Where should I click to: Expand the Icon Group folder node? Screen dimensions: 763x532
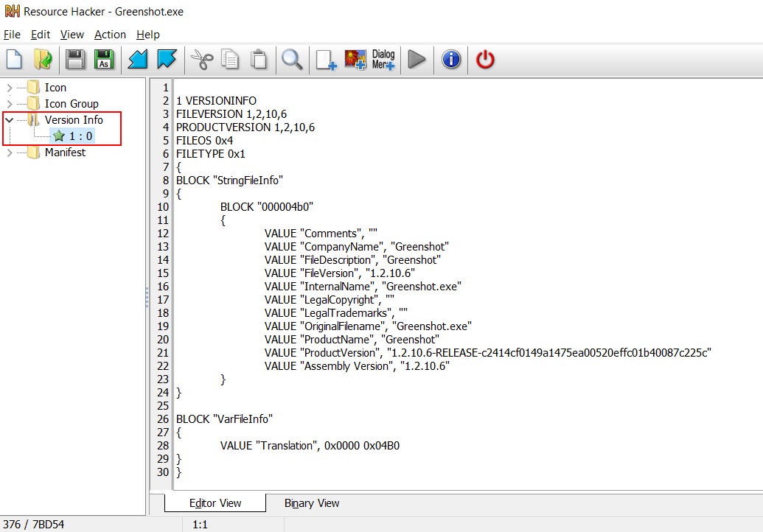click(10, 104)
